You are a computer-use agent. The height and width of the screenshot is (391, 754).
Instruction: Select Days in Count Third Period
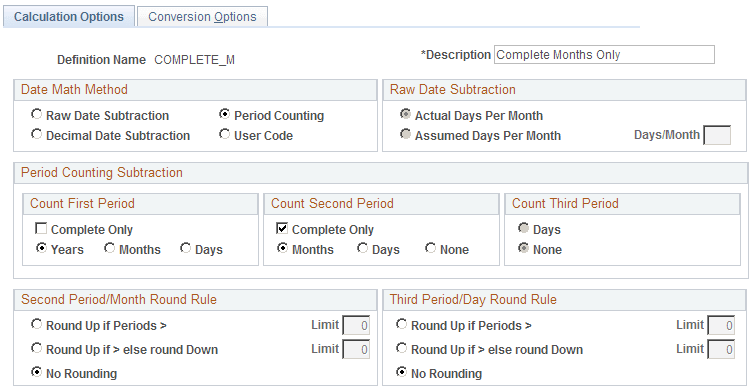(524, 228)
